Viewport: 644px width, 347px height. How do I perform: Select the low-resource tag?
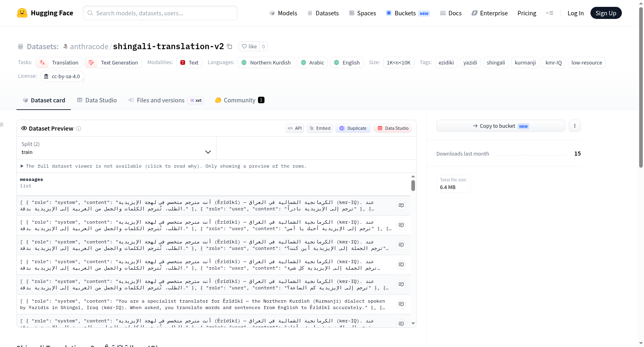pos(587,62)
